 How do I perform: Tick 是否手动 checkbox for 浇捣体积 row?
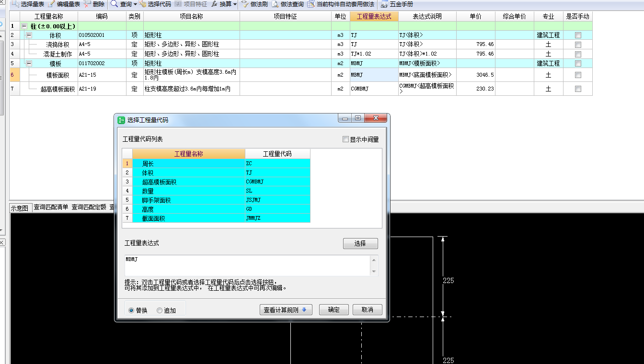tap(578, 45)
